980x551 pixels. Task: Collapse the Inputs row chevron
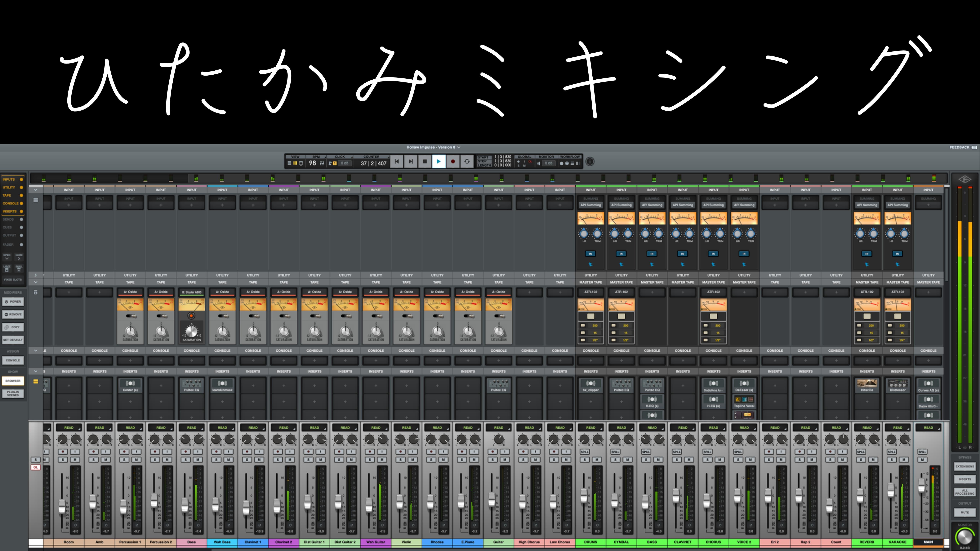[x=36, y=190]
